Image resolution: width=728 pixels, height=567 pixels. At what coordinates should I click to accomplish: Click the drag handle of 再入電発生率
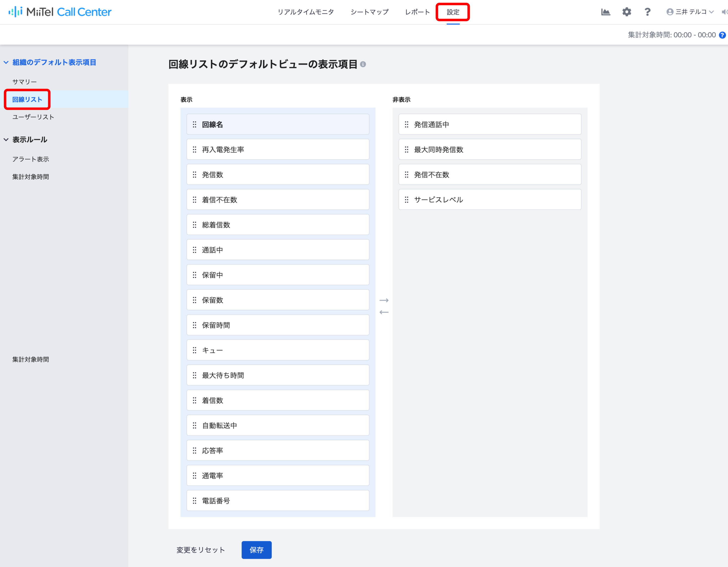[195, 149]
